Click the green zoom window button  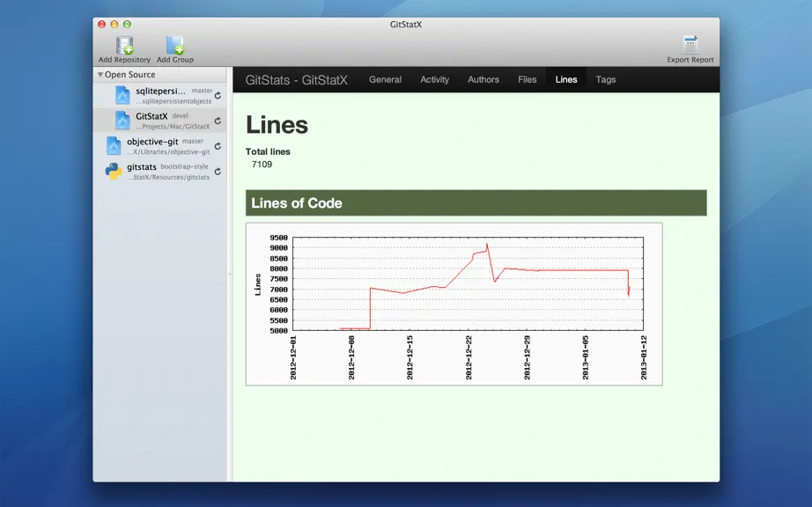click(x=127, y=25)
